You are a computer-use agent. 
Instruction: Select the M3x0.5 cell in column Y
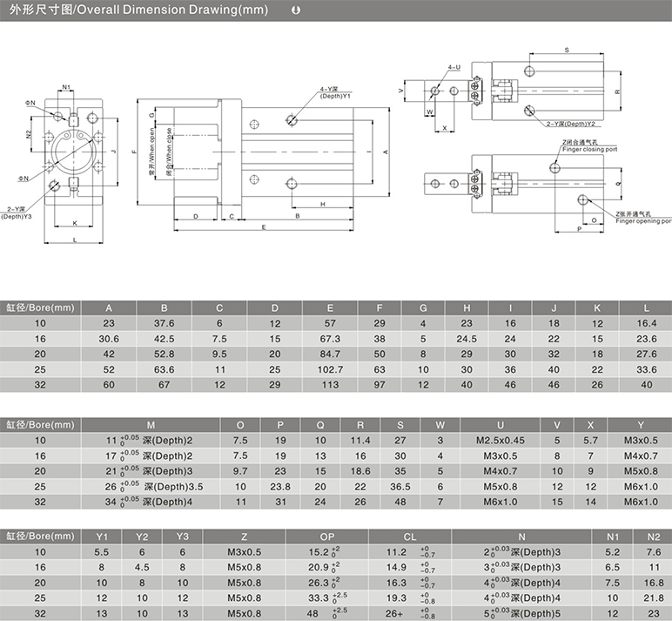(641, 441)
